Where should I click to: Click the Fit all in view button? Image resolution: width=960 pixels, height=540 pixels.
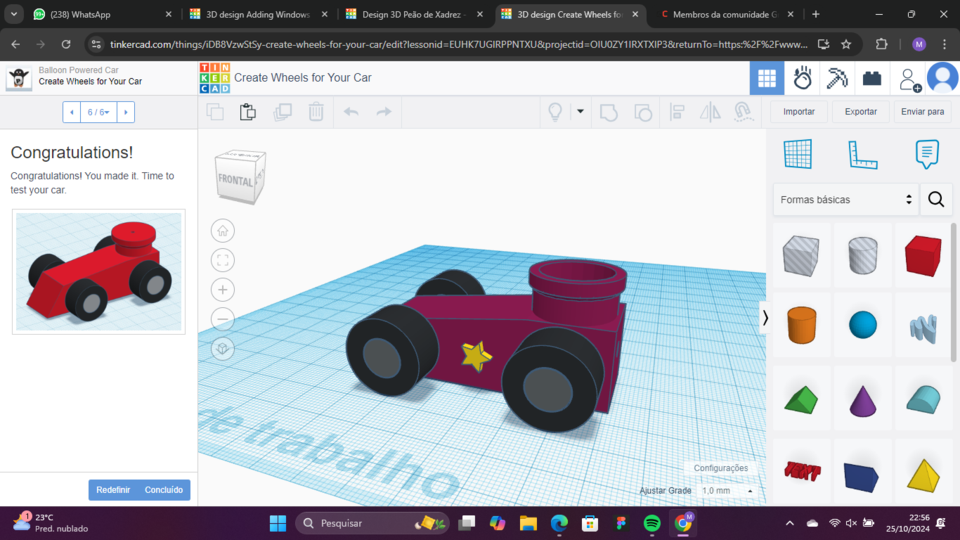pos(223,260)
